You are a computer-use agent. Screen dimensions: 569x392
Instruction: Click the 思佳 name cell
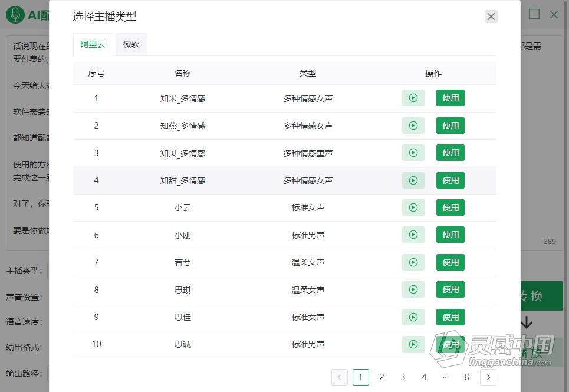(183, 317)
